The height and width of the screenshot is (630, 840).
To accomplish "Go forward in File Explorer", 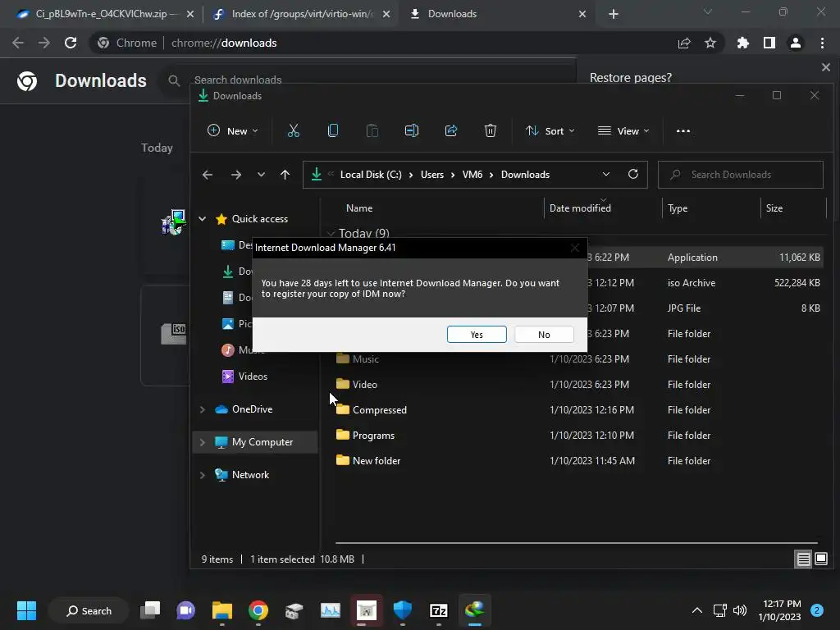I will 235,175.
